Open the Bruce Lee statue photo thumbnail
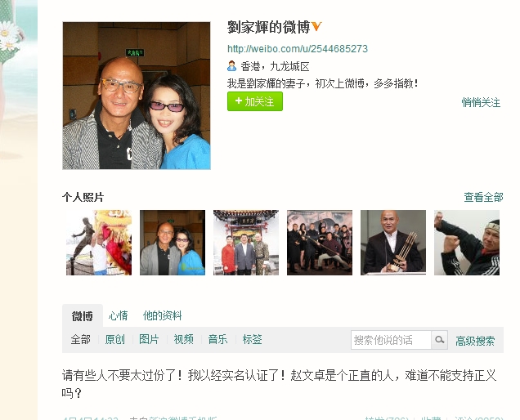The image size is (520, 420). [99, 243]
